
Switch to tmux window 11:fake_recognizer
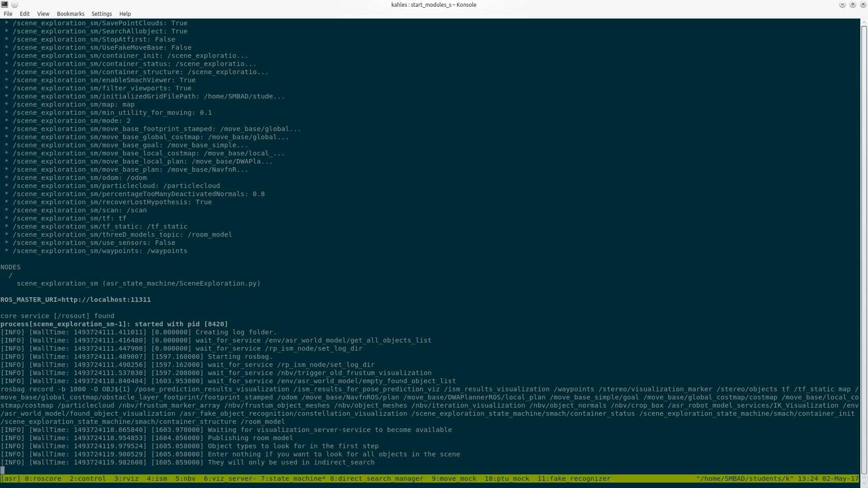pos(574,479)
